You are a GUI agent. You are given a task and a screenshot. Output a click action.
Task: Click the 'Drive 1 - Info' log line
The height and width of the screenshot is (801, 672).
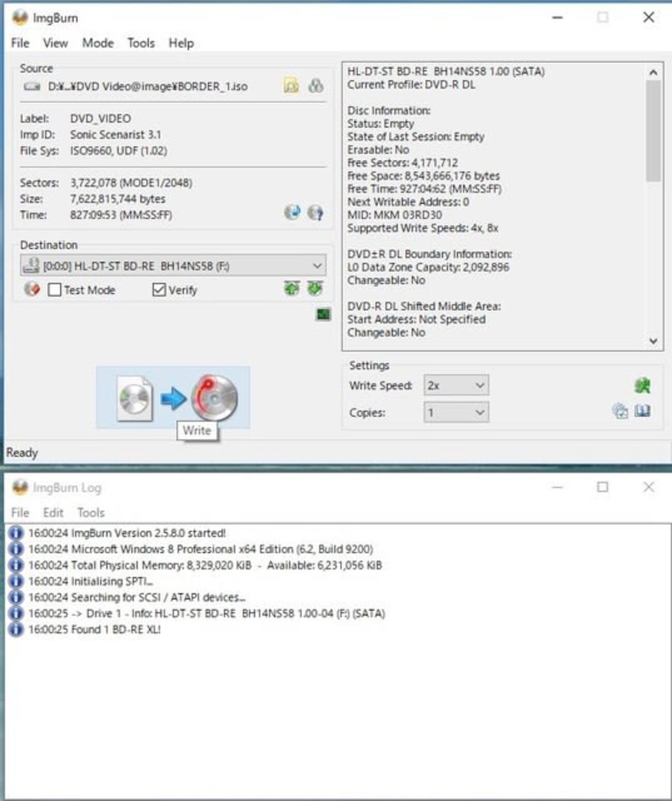(x=207, y=613)
